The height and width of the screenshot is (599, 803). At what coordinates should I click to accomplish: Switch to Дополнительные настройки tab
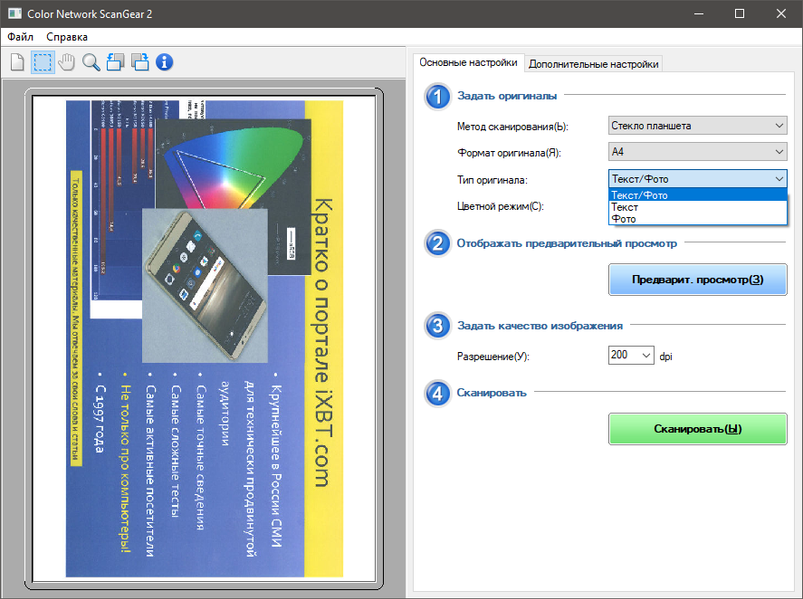(594, 64)
